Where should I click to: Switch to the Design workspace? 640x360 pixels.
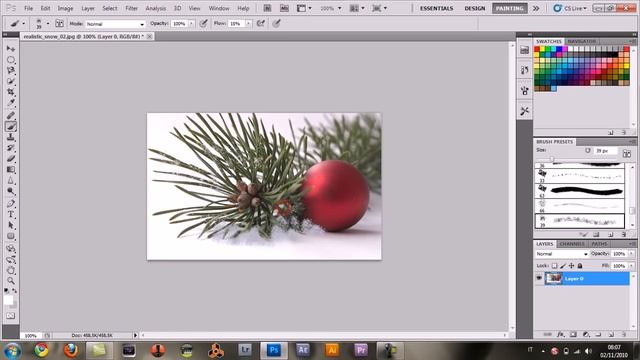[x=475, y=8]
